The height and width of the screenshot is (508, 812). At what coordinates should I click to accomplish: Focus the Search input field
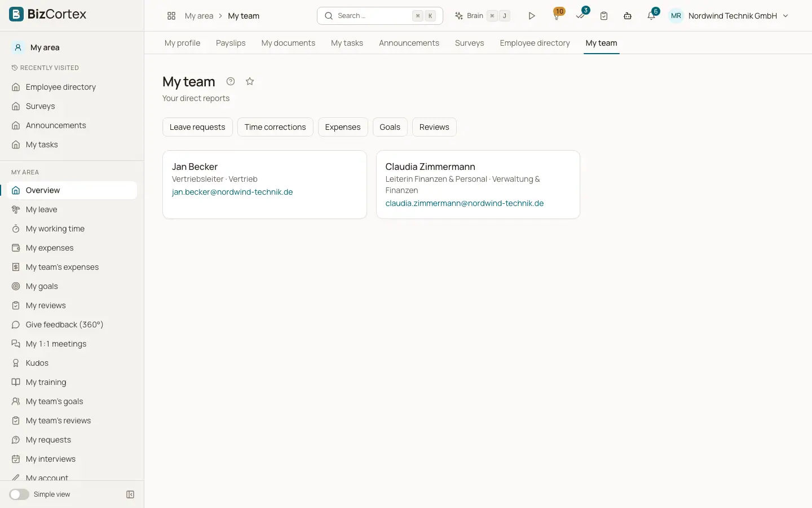pyautogui.click(x=380, y=16)
